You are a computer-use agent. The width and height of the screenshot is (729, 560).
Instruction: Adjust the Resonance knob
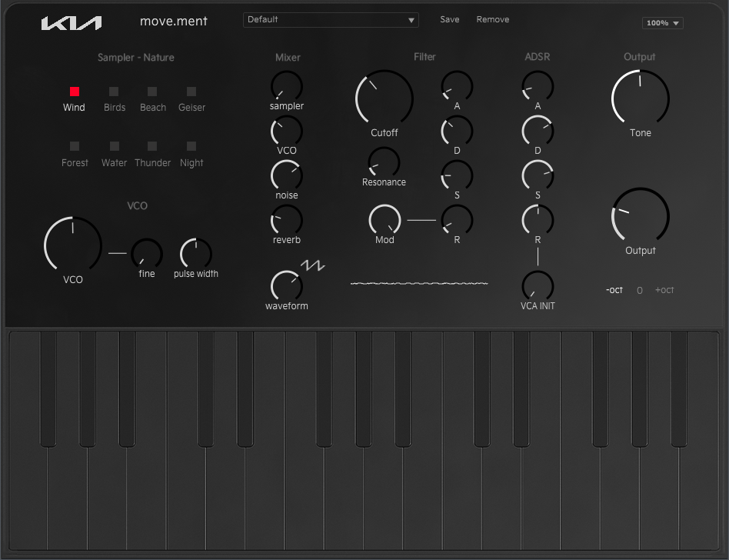(x=384, y=162)
